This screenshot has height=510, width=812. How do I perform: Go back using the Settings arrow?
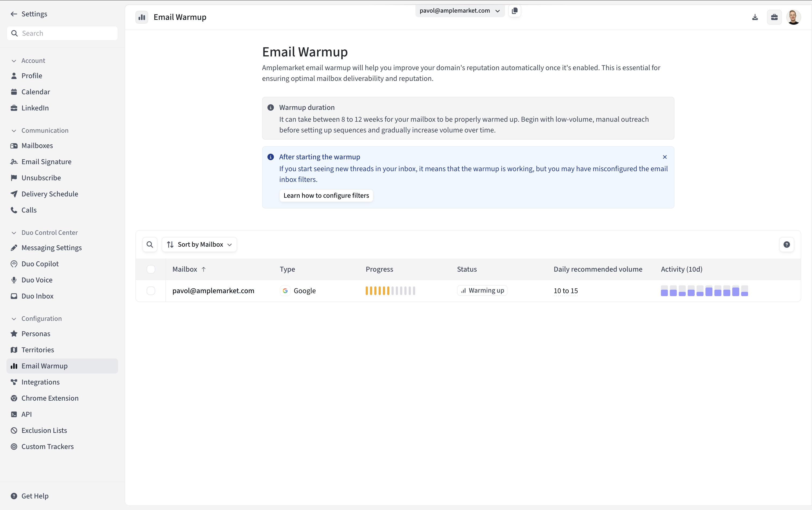pyautogui.click(x=14, y=14)
